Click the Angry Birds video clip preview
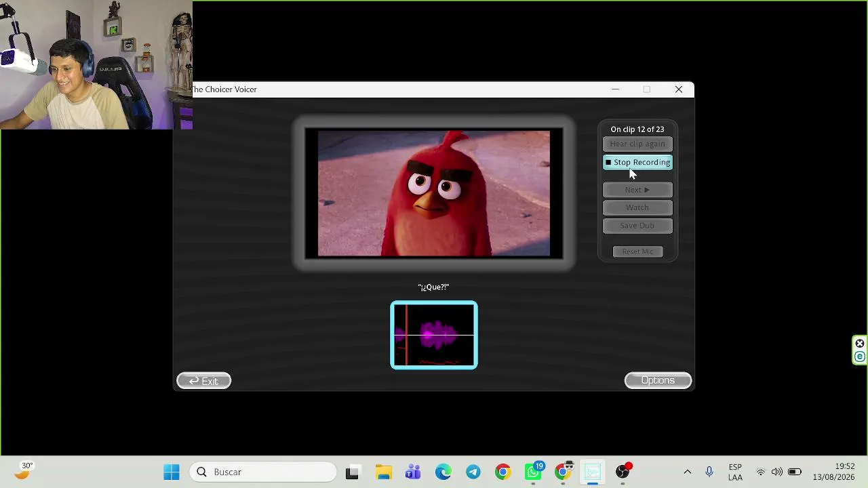 point(434,194)
